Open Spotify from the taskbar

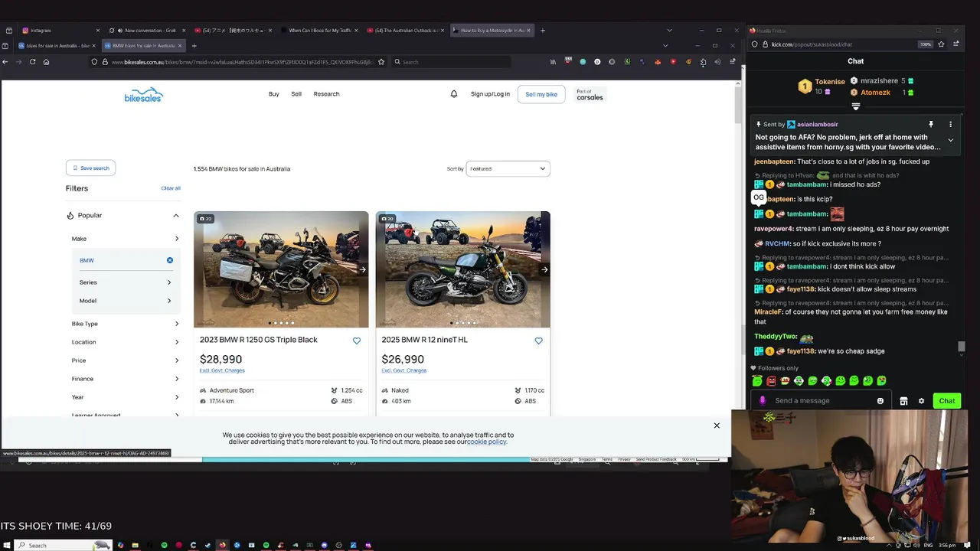click(164, 545)
